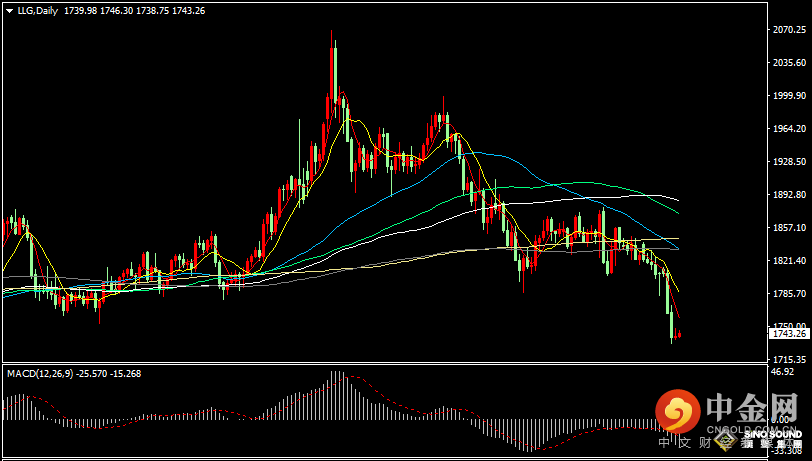Image resolution: width=812 pixels, height=461 pixels.
Task: Click the 1892.80 price axis label
Action: tap(789, 195)
